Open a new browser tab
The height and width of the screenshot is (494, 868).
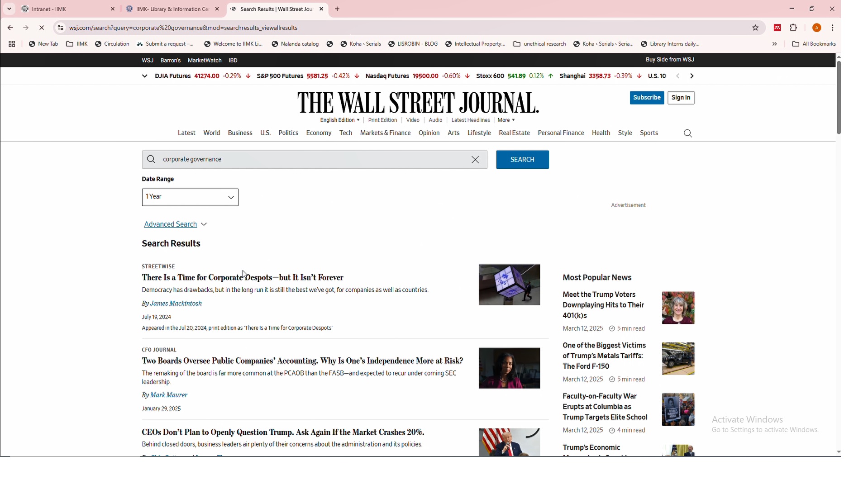pos(337,9)
